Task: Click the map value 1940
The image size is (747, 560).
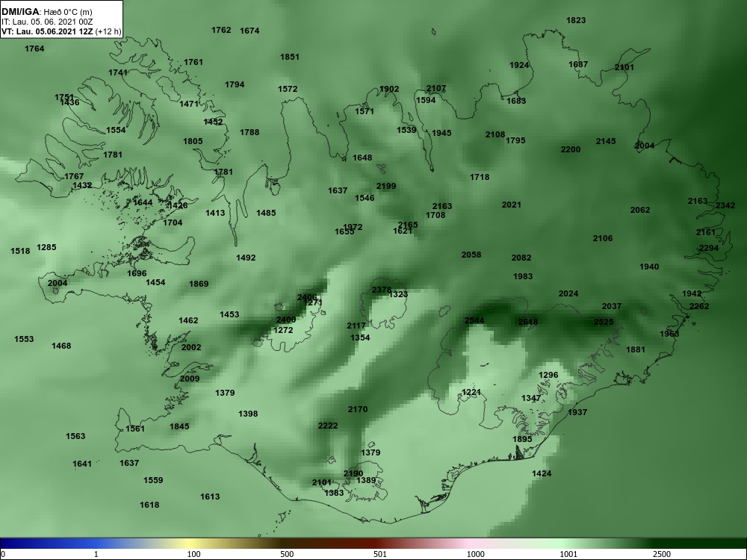Action: pos(649,267)
